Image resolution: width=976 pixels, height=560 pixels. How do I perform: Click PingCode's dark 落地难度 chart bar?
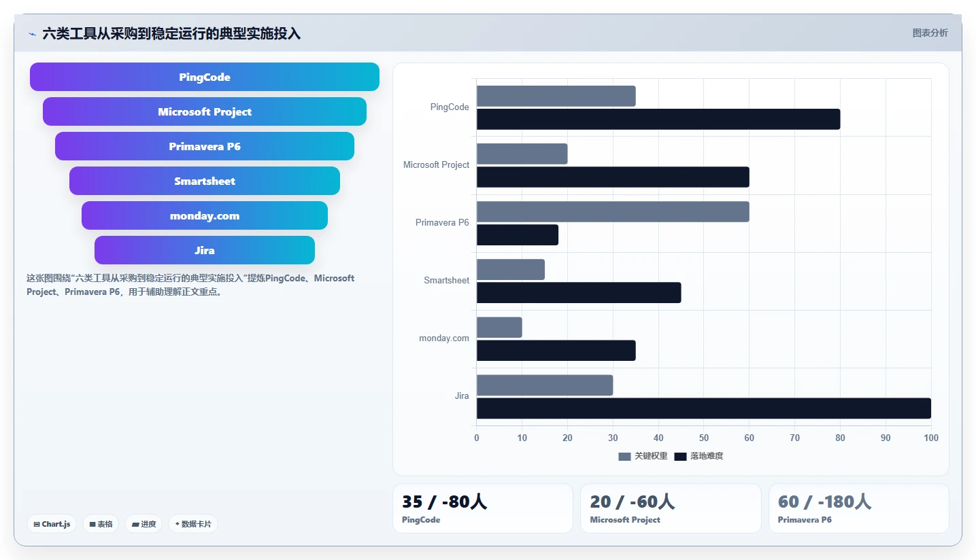[658, 119]
